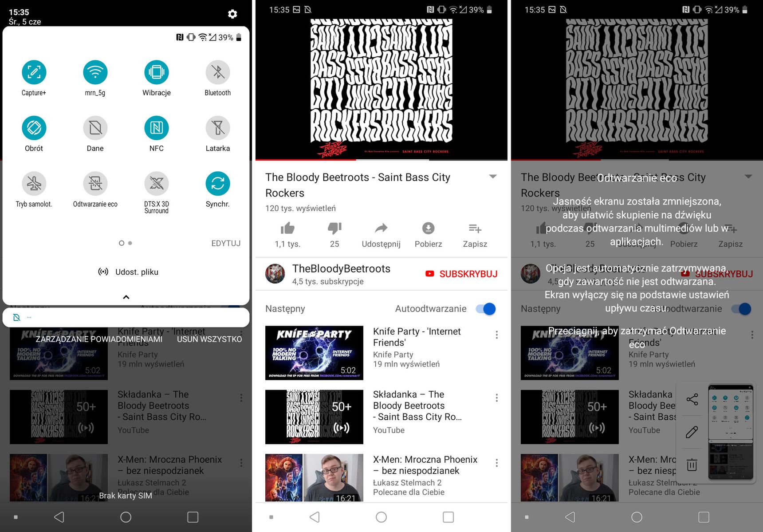763x532 pixels.
Task: Toggle Wibracje sound mode tile
Action: (157, 72)
